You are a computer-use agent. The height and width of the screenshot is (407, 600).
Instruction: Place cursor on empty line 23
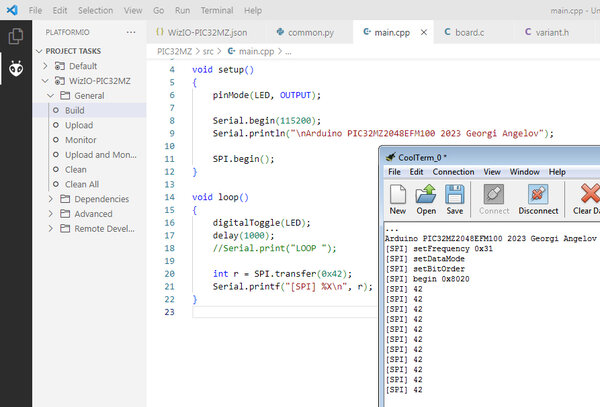click(x=284, y=312)
